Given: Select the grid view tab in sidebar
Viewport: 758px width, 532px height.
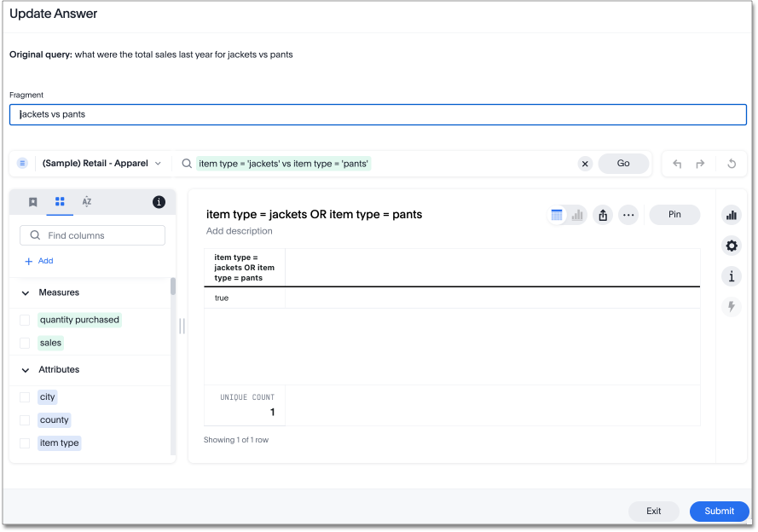Looking at the screenshot, I should pyautogui.click(x=59, y=202).
